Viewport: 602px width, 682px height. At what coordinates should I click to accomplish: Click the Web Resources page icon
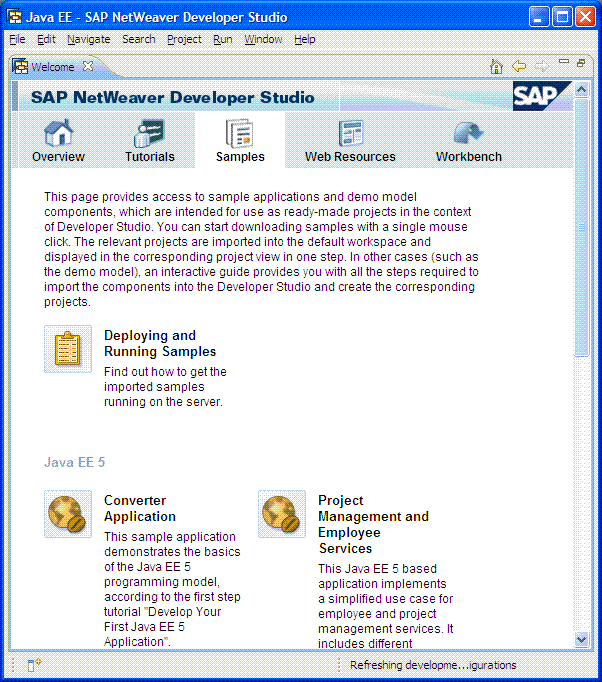click(350, 133)
